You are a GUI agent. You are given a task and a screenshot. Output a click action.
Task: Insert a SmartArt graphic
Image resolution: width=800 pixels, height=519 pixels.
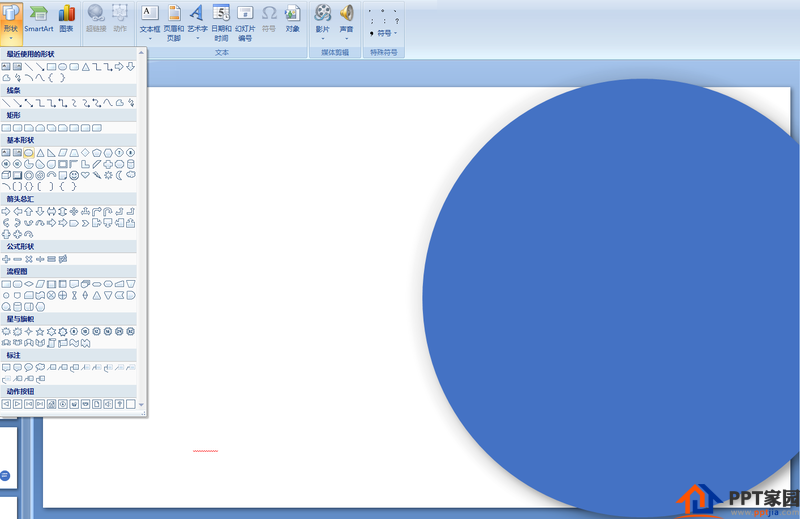click(39, 19)
